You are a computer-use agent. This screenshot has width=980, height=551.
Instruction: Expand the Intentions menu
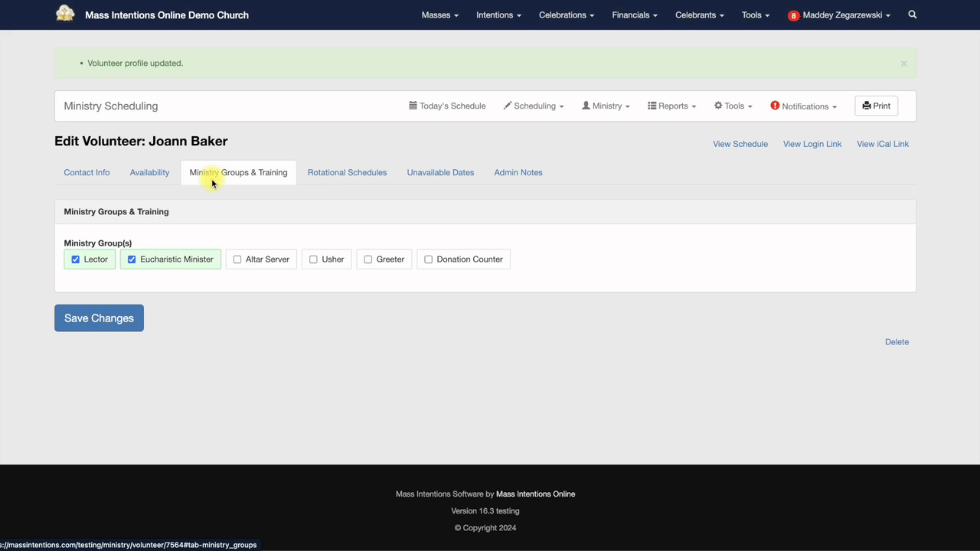tap(498, 15)
